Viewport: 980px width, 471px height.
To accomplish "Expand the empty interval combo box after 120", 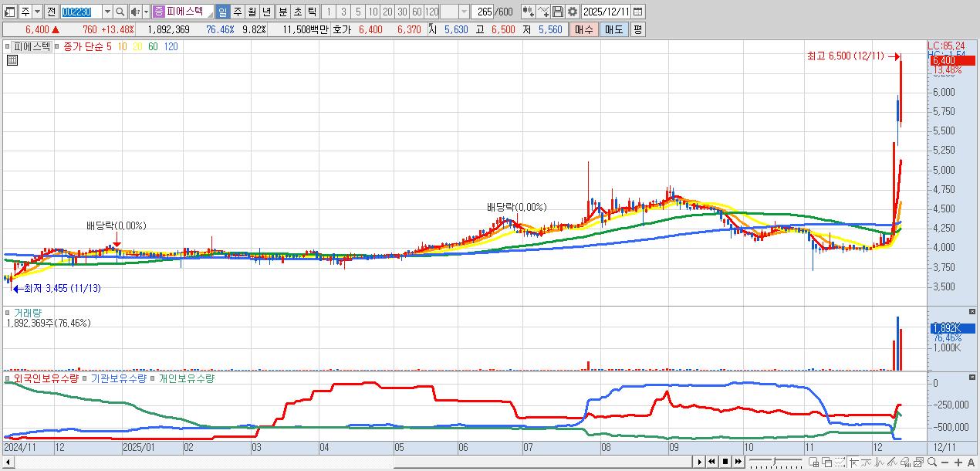I will (x=464, y=12).
